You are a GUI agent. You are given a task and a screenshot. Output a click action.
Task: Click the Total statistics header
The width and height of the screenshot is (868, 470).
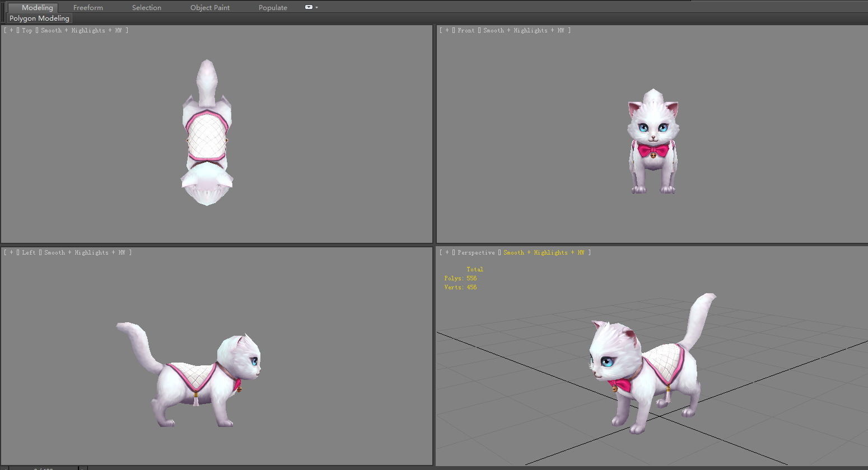(x=474, y=269)
